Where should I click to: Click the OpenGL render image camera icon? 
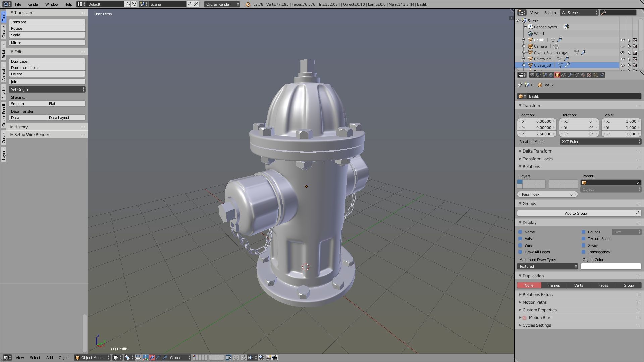coord(269,358)
